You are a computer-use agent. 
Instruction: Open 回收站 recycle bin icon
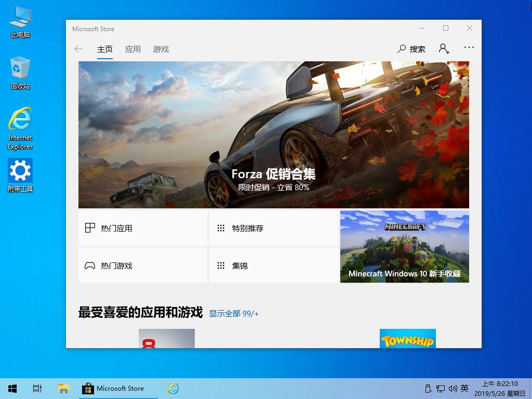point(20,74)
